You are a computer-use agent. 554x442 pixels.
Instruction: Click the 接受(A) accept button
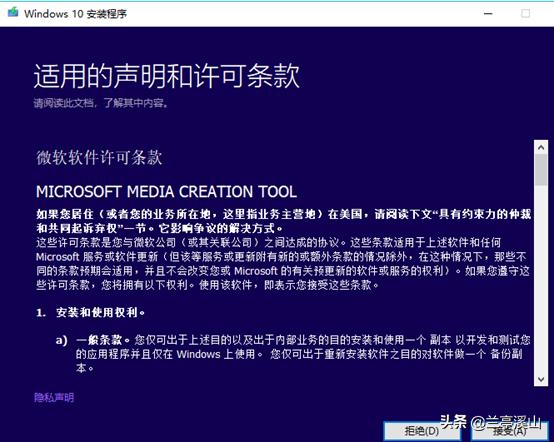pos(510,431)
